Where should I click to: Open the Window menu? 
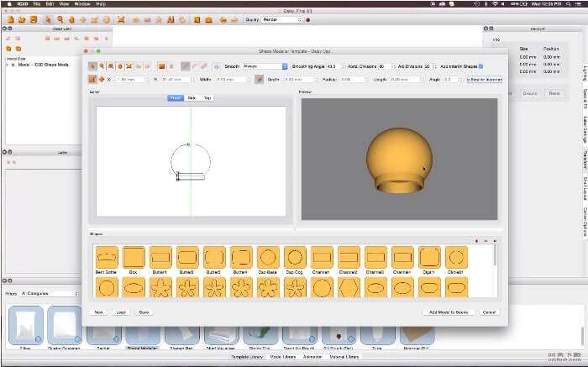[x=82, y=4]
